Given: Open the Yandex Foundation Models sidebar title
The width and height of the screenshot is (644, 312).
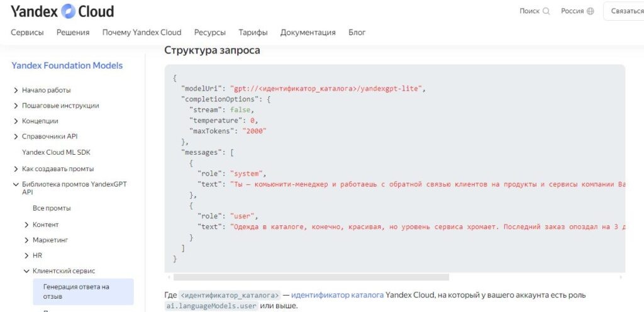Looking at the screenshot, I should (x=67, y=65).
